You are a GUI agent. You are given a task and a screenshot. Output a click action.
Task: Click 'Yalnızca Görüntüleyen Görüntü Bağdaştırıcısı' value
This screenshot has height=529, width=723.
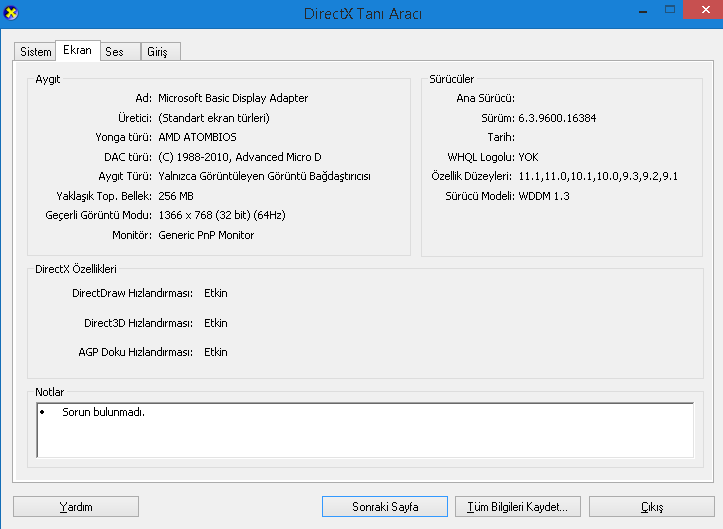click(x=264, y=176)
